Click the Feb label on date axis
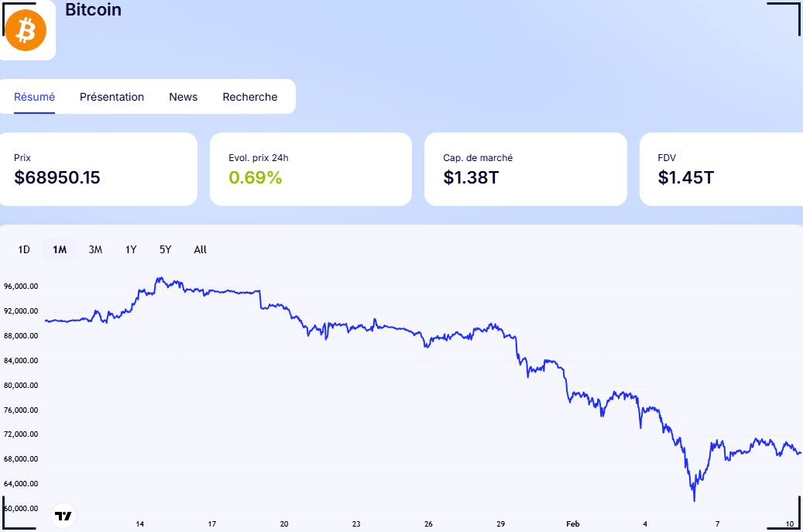803x532 pixels. point(572,524)
